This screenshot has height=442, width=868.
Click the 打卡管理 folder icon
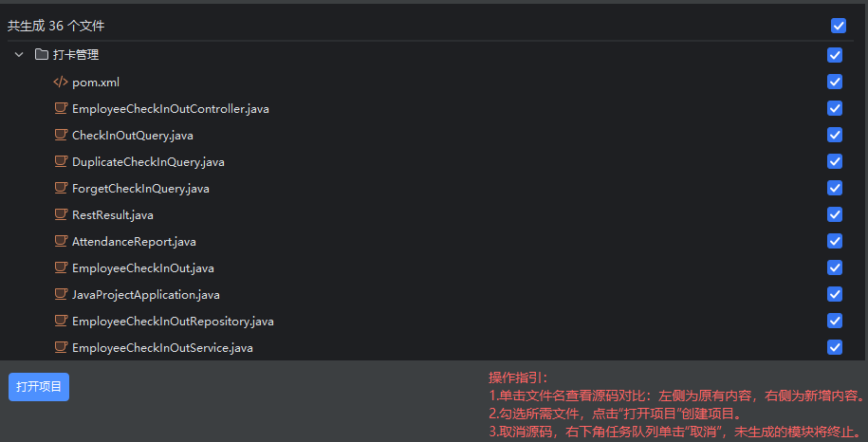[x=42, y=55]
